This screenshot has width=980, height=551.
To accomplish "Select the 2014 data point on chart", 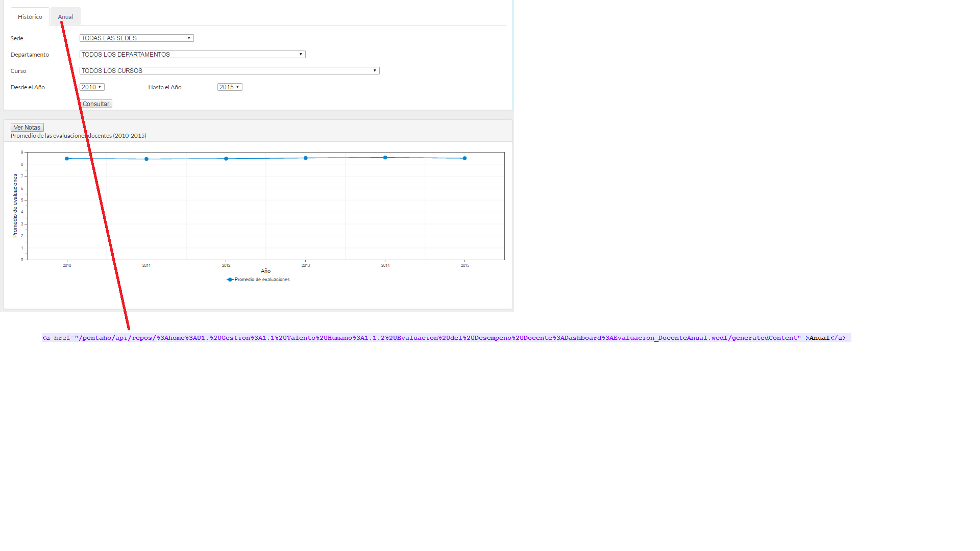I will 385,158.
